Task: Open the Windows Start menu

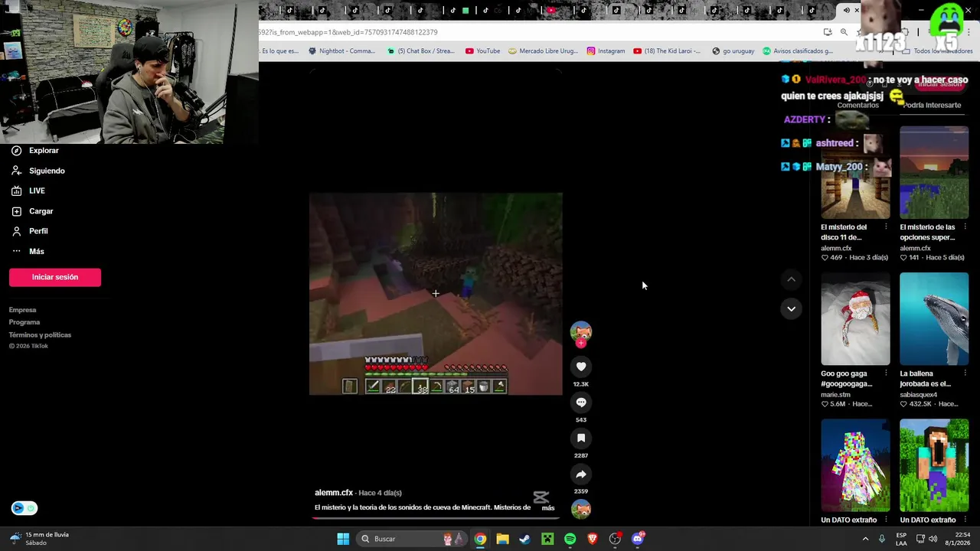Action: coord(343,539)
